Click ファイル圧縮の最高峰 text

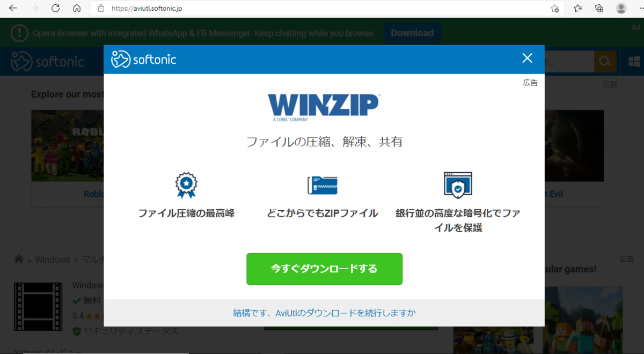[x=186, y=213]
